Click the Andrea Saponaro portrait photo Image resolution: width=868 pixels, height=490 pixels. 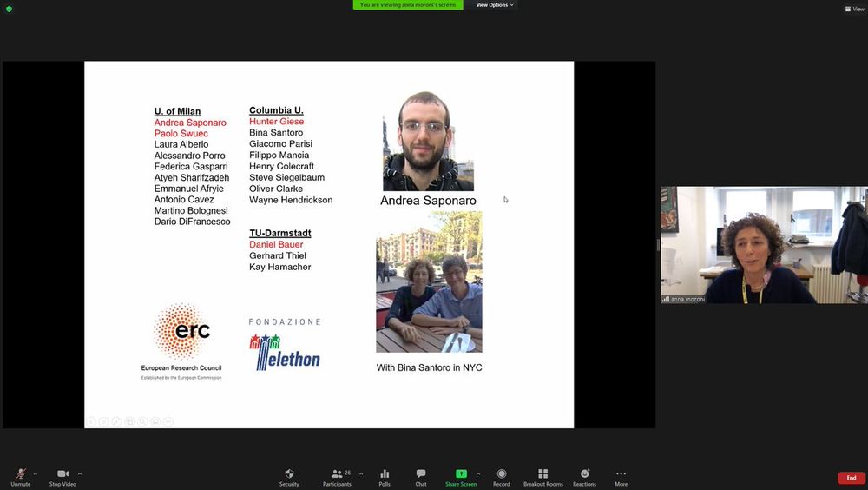[x=428, y=141]
